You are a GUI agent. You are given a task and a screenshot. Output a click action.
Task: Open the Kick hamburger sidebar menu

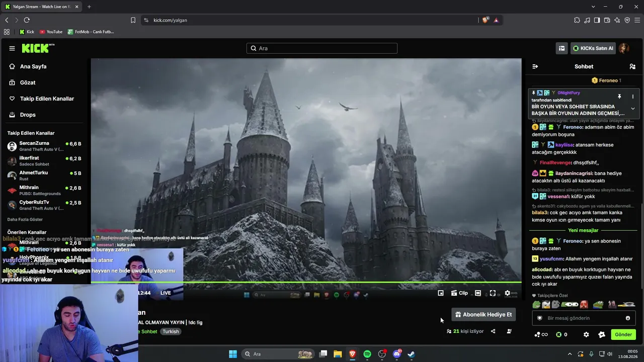coord(12,48)
